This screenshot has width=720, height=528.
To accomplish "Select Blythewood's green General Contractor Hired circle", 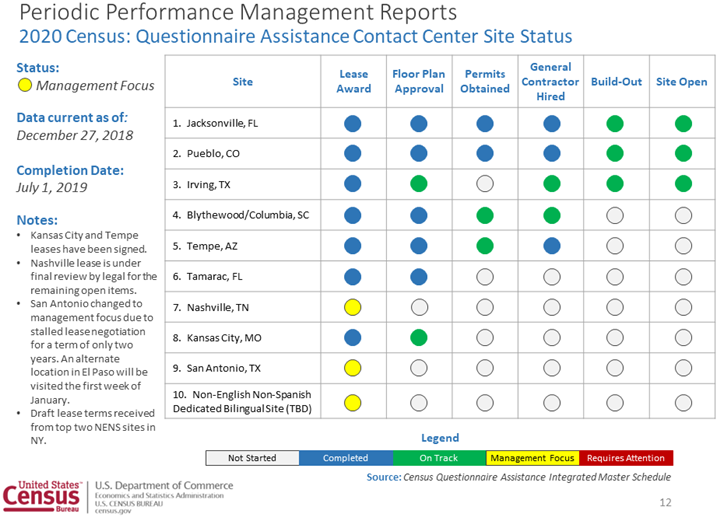I will (x=551, y=215).
